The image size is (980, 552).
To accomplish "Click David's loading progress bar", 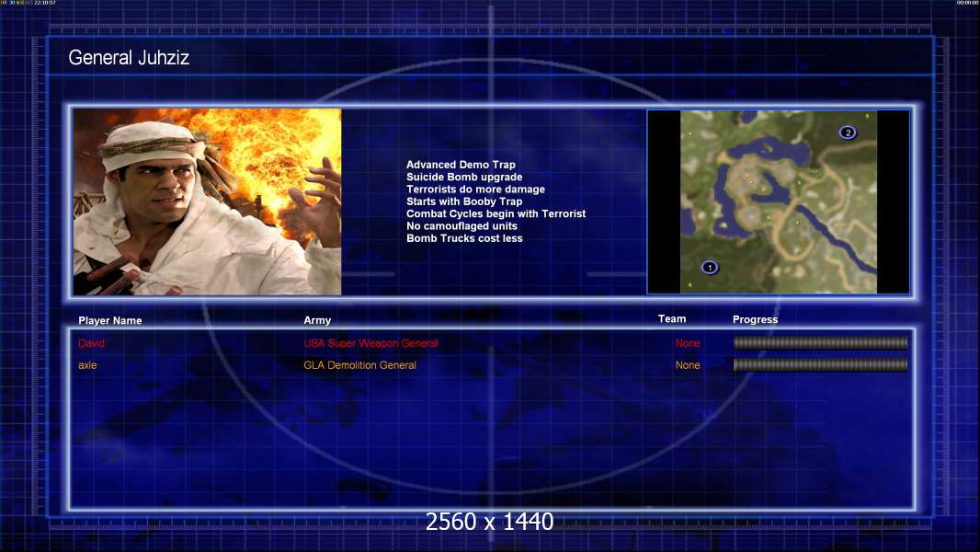I will 821,342.
